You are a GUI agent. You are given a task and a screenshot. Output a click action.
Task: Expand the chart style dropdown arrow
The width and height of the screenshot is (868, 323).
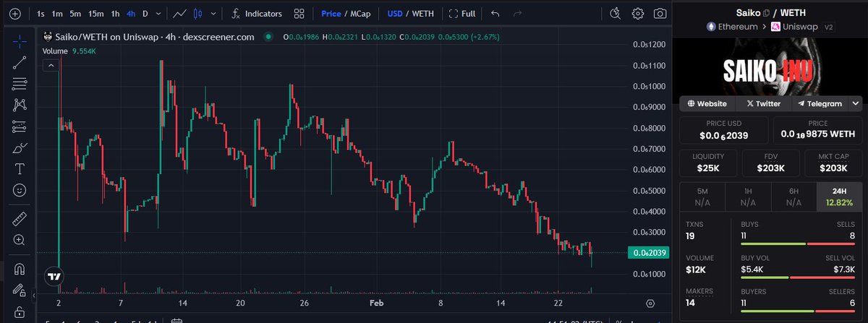[213, 13]
